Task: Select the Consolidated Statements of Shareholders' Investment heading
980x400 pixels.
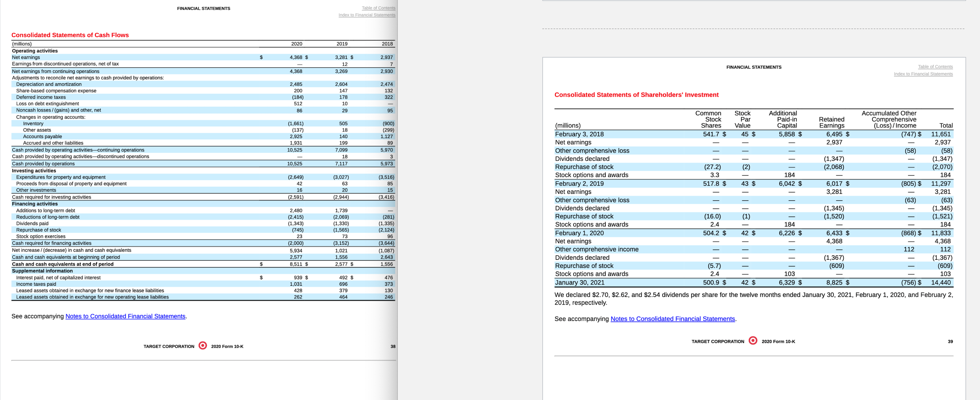Action: [x=637, y=94]
